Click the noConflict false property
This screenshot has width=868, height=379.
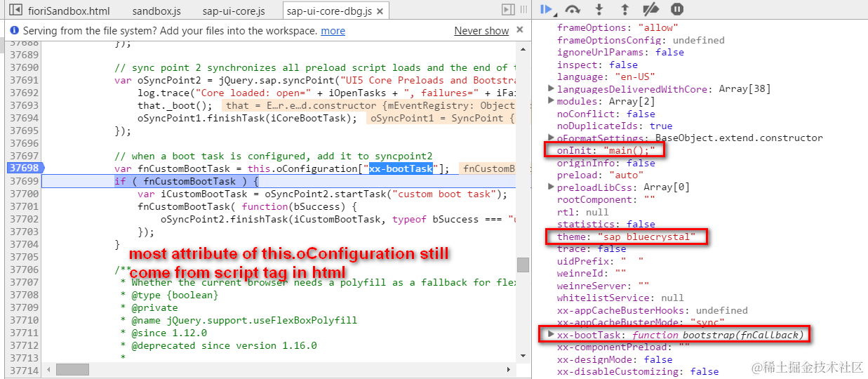point(606,114)
